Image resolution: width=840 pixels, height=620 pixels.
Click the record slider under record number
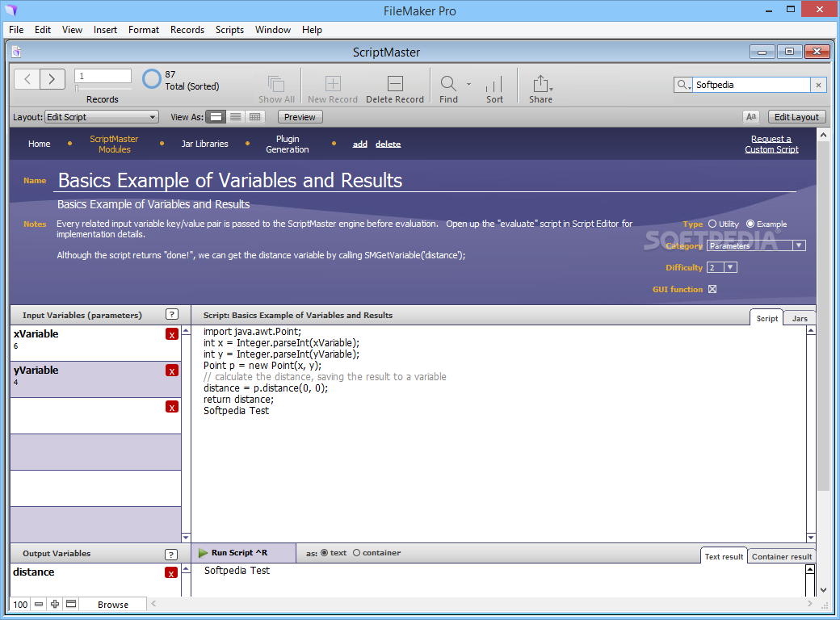(103, 88)
